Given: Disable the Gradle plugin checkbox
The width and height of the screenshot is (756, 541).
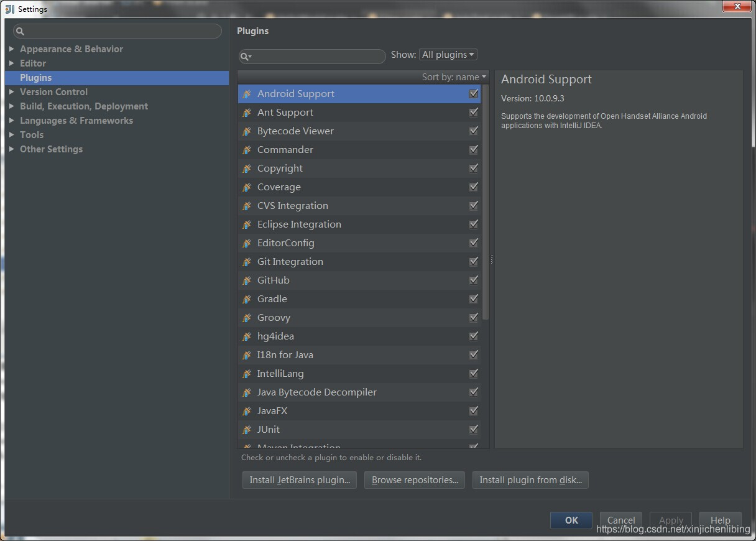Looking at the screenshot, I should point(474,299).
